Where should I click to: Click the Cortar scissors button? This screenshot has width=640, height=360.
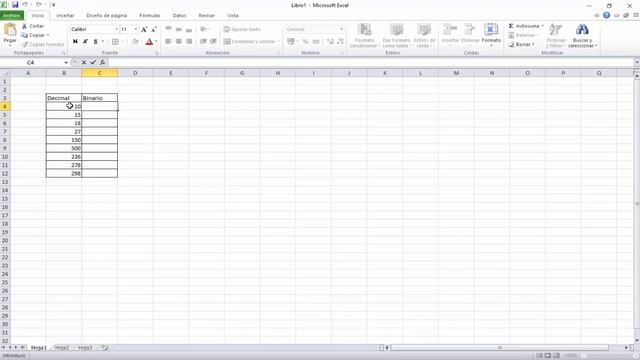pyautogui.click(x=33, y=26)
